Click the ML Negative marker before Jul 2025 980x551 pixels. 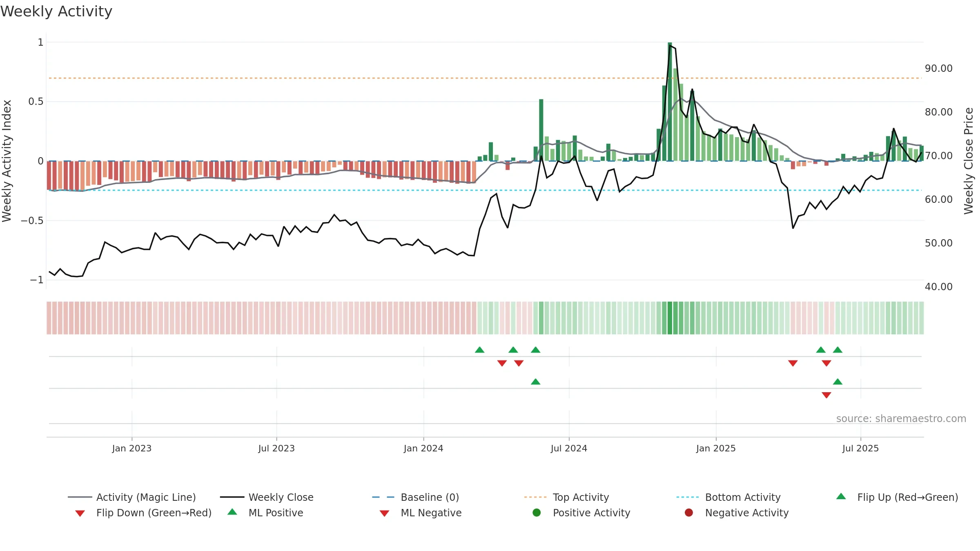click(x=826, y=395)
